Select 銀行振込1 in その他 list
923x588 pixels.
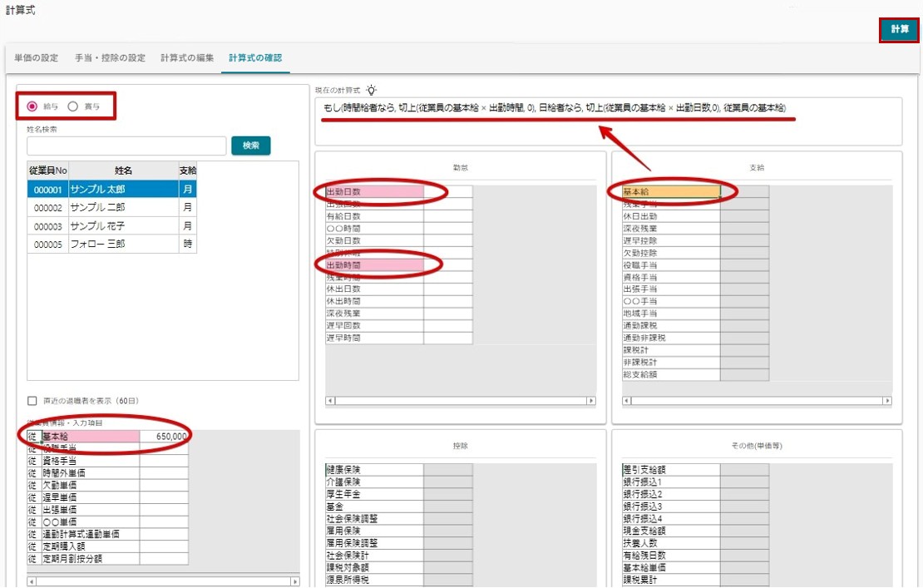pyautogui.click(x=671, y=482)
